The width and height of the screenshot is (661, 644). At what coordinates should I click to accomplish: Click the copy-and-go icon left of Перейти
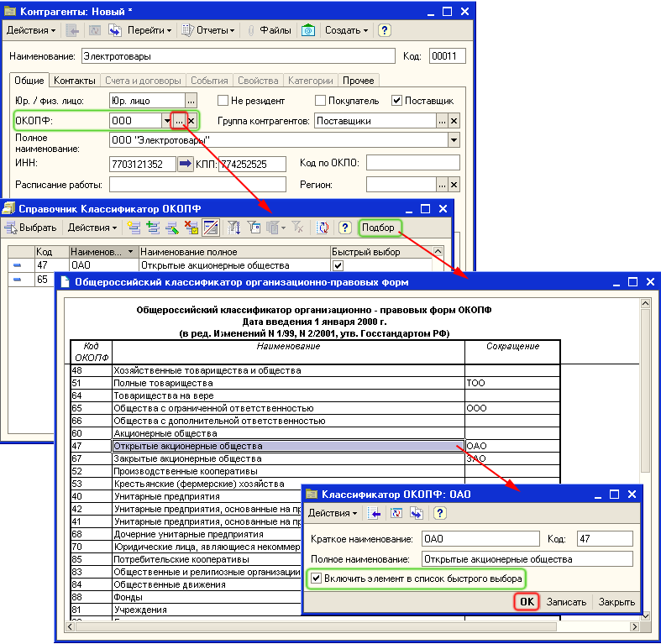click(x=115, y=30)
